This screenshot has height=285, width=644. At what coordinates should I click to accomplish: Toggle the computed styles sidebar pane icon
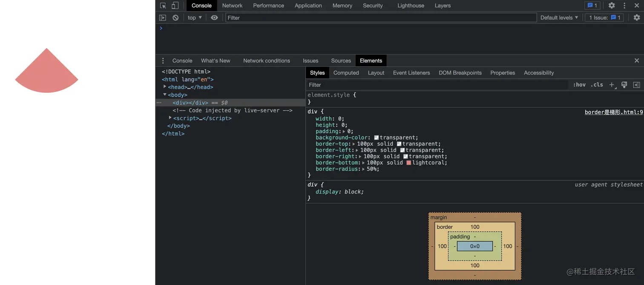pos(636,85)
